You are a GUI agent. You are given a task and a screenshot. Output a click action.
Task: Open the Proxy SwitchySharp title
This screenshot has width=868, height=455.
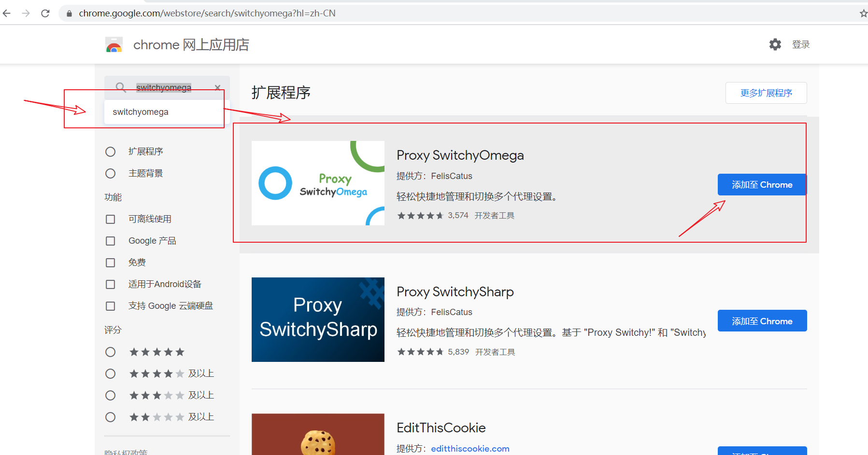coord(455,292)
